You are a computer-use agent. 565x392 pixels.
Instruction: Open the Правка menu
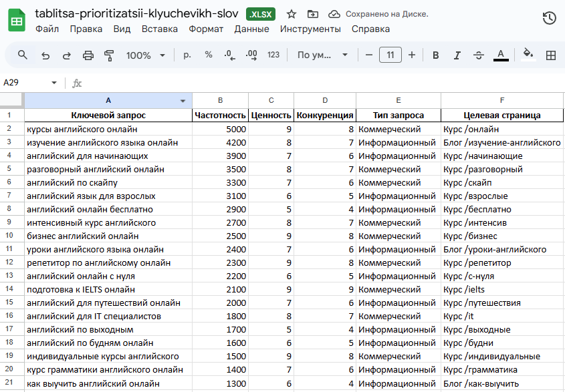click(86, 29)
